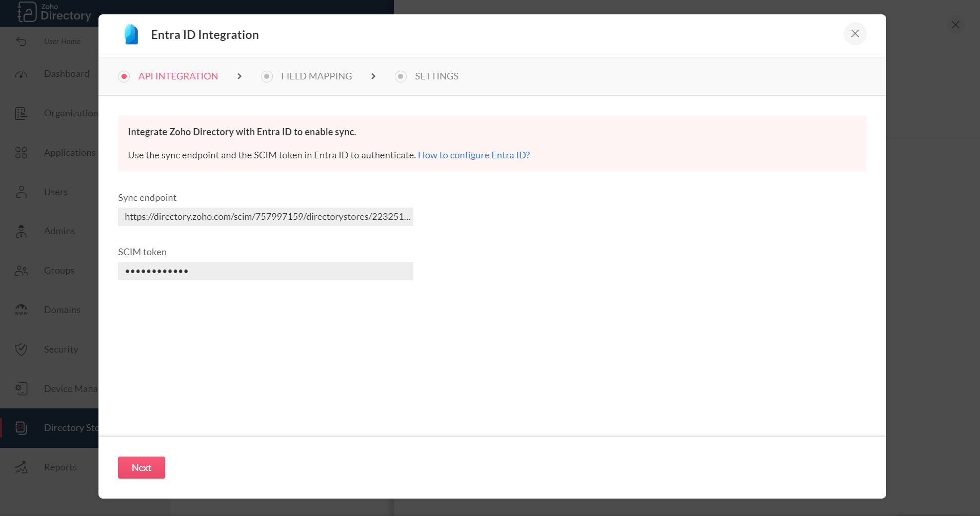Click chevron after API Integration step

(x=239, y=76)
